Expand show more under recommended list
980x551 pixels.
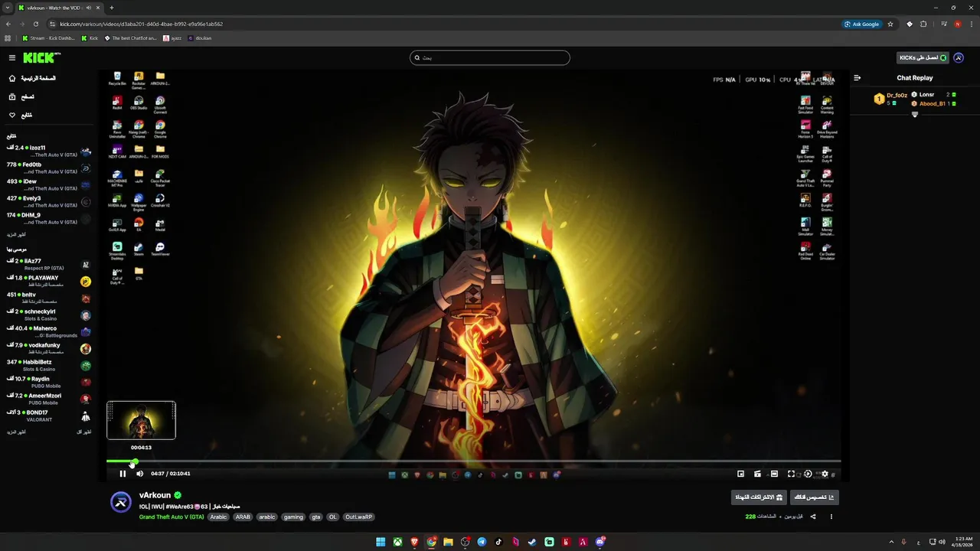[x=17, y=432]
